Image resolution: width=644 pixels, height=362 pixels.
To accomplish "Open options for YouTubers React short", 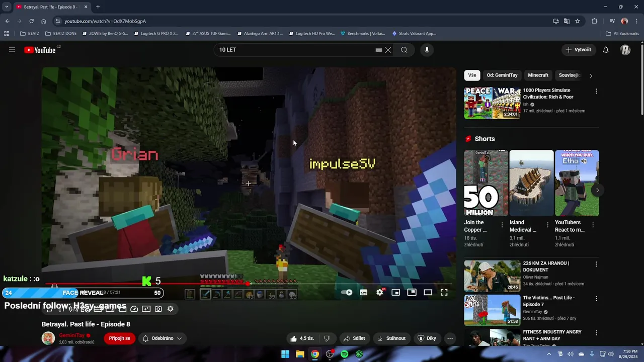I will pos(593,225).
